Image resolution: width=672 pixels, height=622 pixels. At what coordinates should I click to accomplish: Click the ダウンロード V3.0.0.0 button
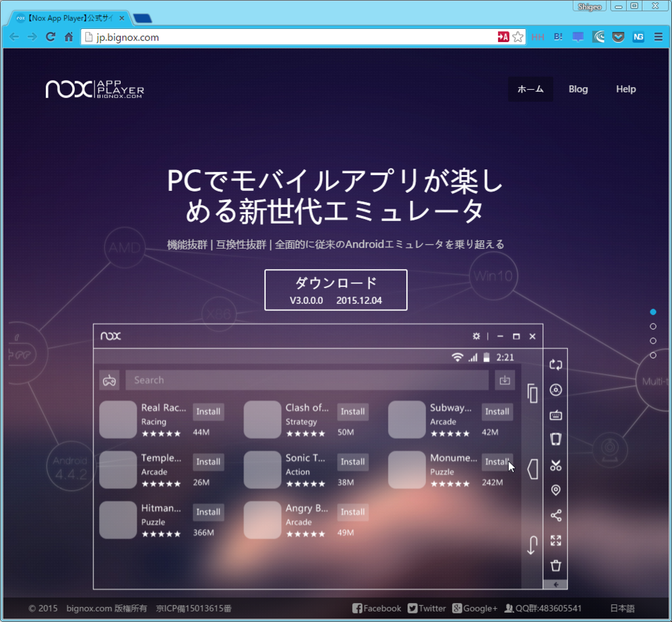pyautogui.click(x=336, y=290)
